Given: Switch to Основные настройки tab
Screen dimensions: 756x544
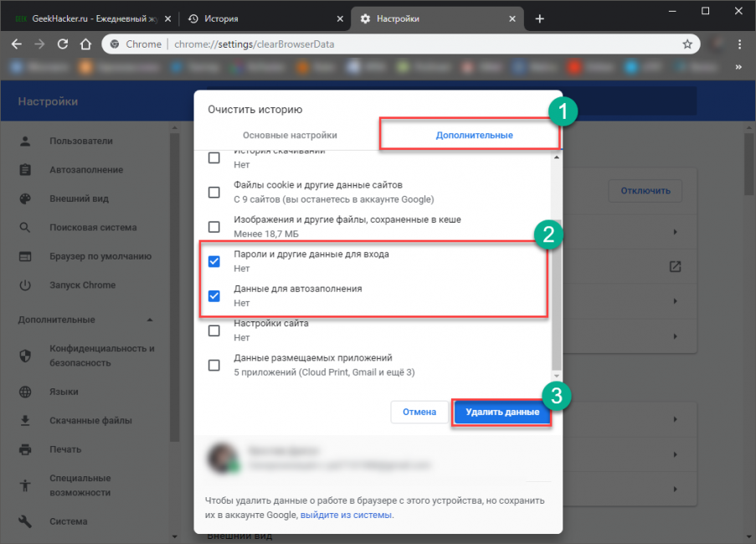Looking at the screenshot, I should tap(290, 136).
